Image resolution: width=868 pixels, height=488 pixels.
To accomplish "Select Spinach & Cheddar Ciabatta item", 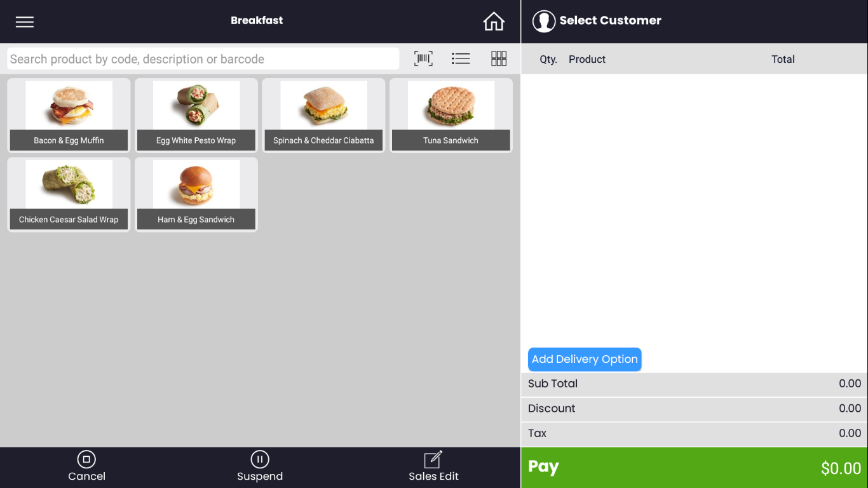I will point(323,115).
